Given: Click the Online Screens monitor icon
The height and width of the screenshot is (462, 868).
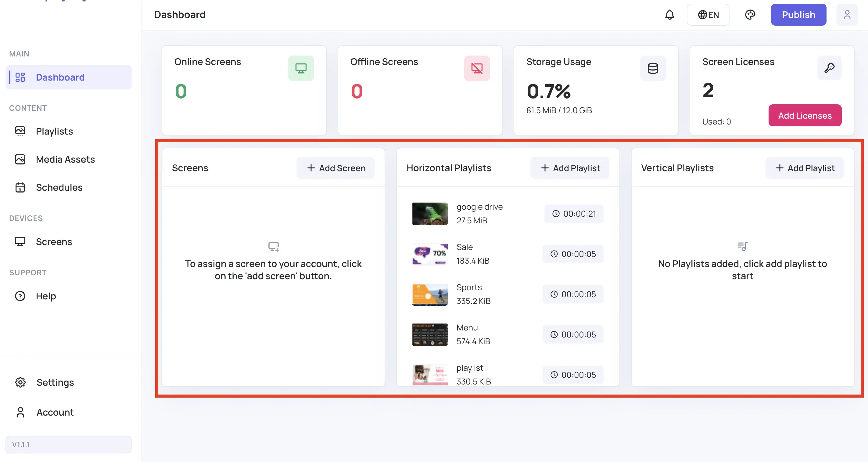Looking at the screenshot, I should point(300,68).
